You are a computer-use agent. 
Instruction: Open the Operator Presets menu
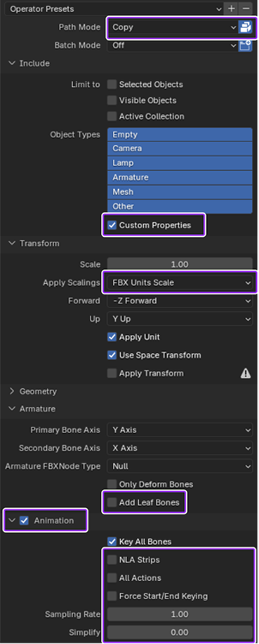[x=114, y=8]
